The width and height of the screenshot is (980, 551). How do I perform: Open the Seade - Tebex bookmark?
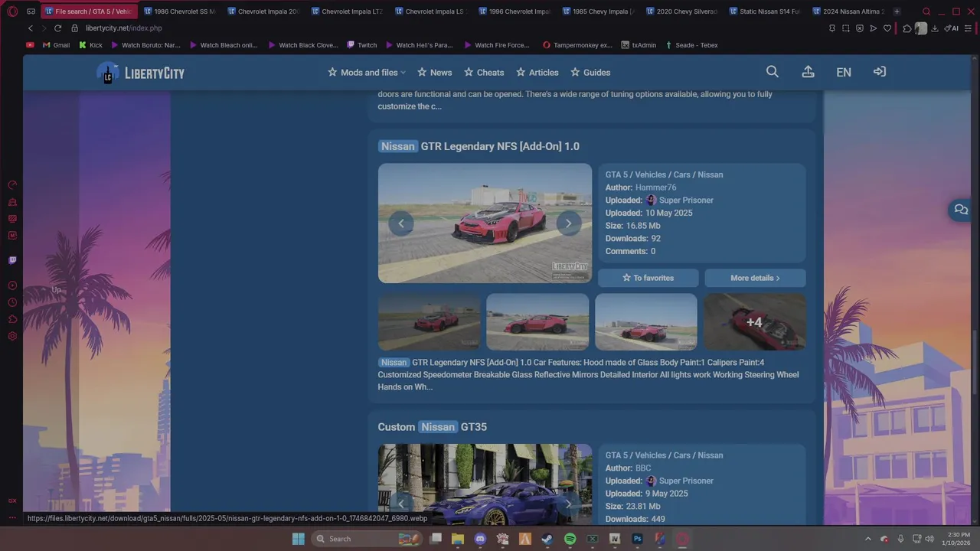point(691,45)
